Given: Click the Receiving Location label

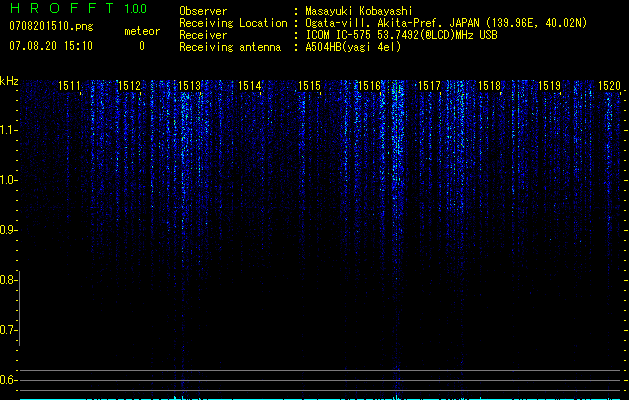Looking at the screenshot, I should [x=233, y=23].
